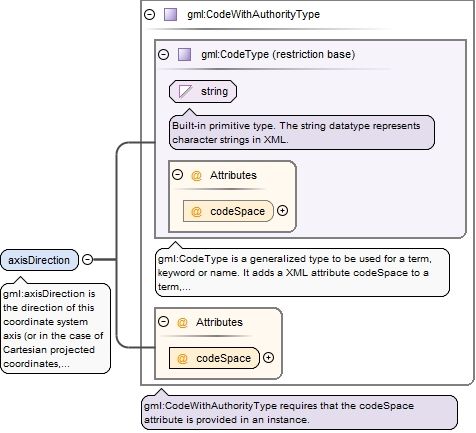This screenshot has width=476, height=433.
Task: Click the purple square icon beside gml:CodeWithAuthorityType
Action: pyautogui.click(x=170, y=14)
